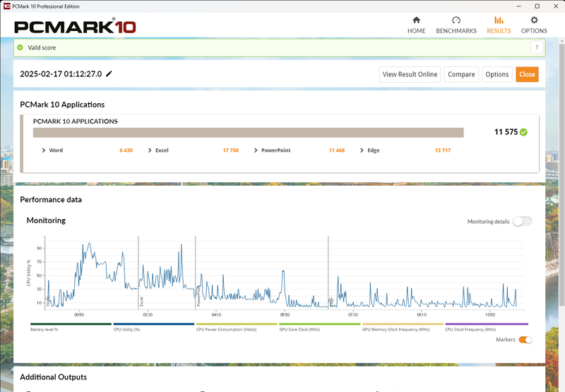
Task: Open the Benchmarks gauge icon
Action: (x=456, y=20)
